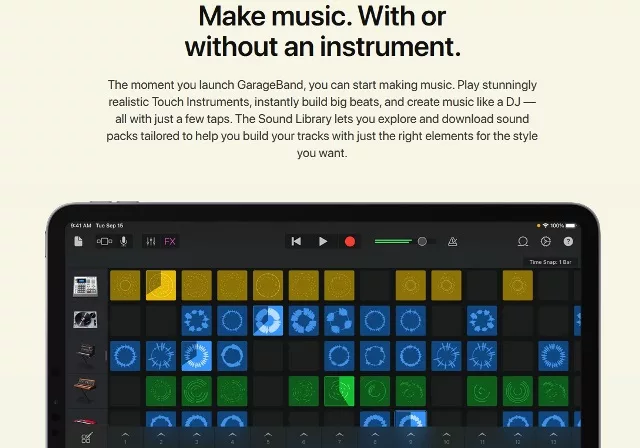The height and width of the screenshot is (448, 640).
Task: Trigger column 10 with its chevron
Action: tap(446, 437)
